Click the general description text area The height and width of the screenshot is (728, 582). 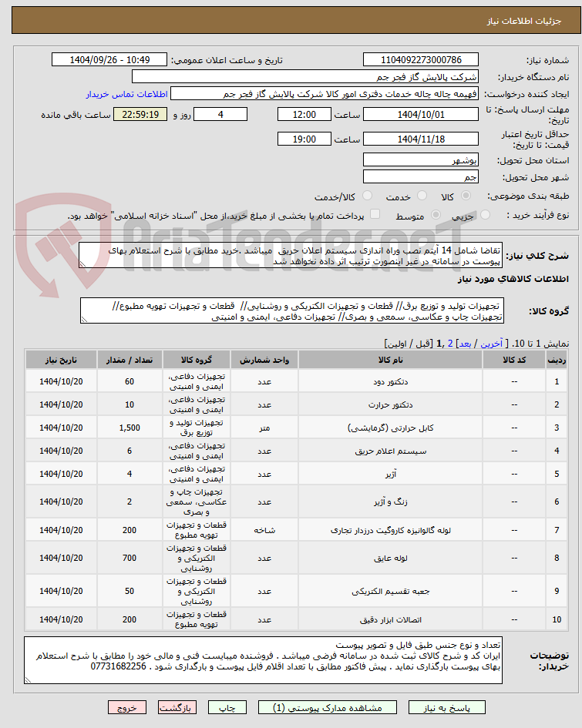[291, 255]
